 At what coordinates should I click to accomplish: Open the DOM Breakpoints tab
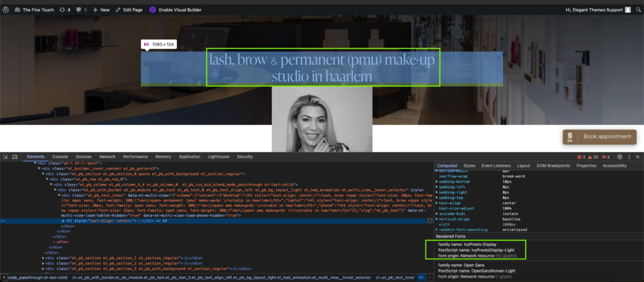[x=553, y=166]
